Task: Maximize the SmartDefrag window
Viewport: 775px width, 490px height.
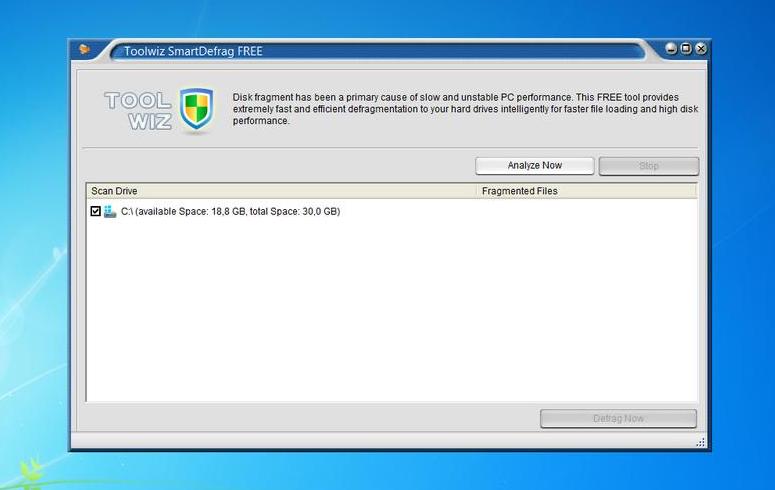Action: click(x=686, y=48)
